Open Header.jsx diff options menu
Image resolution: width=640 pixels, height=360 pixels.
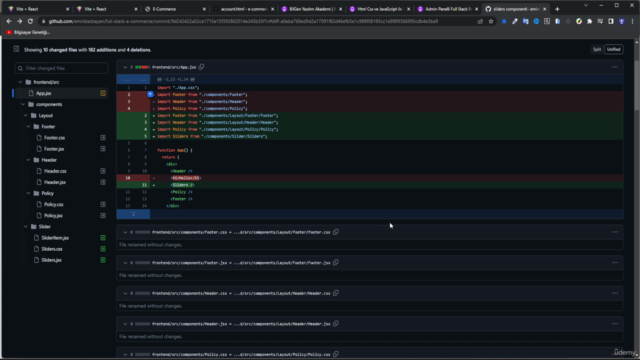[x=615, y=324]
